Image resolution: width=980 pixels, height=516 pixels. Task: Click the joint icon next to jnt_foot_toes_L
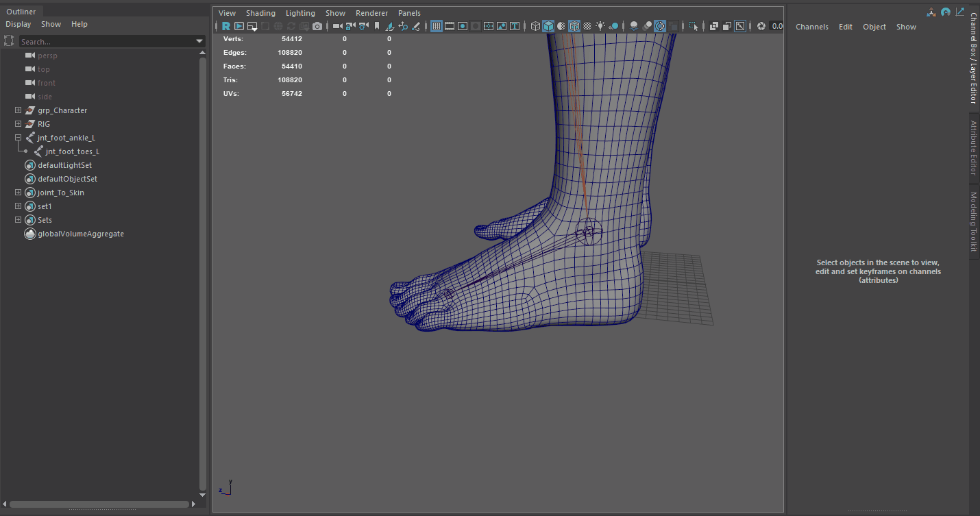click(x=38, y=151)
